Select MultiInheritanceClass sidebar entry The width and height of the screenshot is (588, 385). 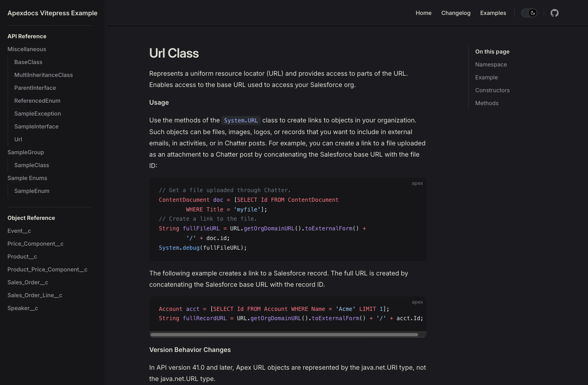coord(43,75)
